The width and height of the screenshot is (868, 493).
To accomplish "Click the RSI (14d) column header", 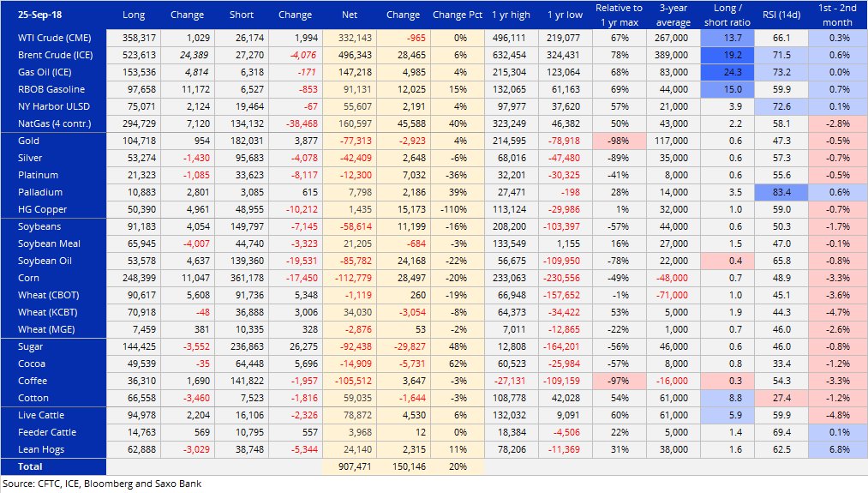I will 781,15.
